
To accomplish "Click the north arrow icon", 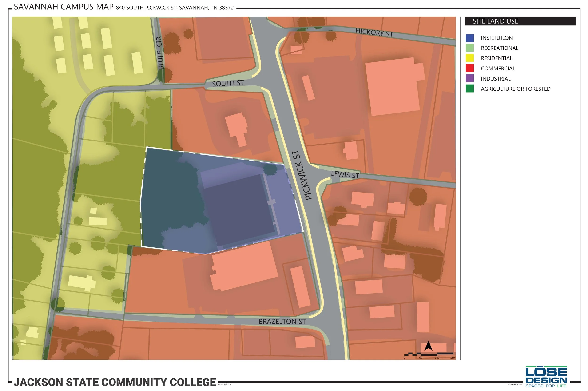I will tap(428, 346).
